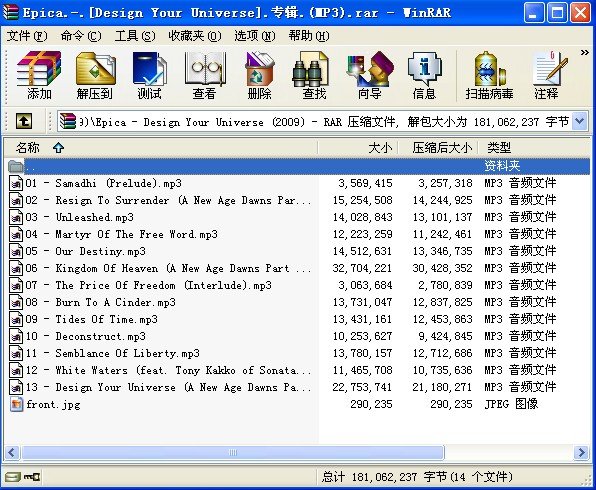Click packed size value 3,257,318
Screen dimensions: 596x490
[x=445, y=183]
